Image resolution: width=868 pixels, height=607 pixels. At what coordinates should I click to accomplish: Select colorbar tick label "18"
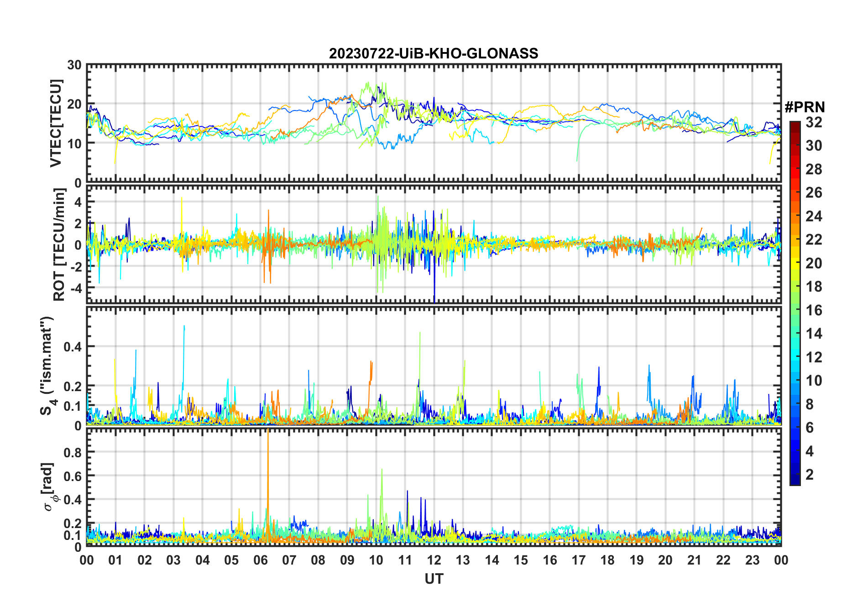[x=814, y=287]
